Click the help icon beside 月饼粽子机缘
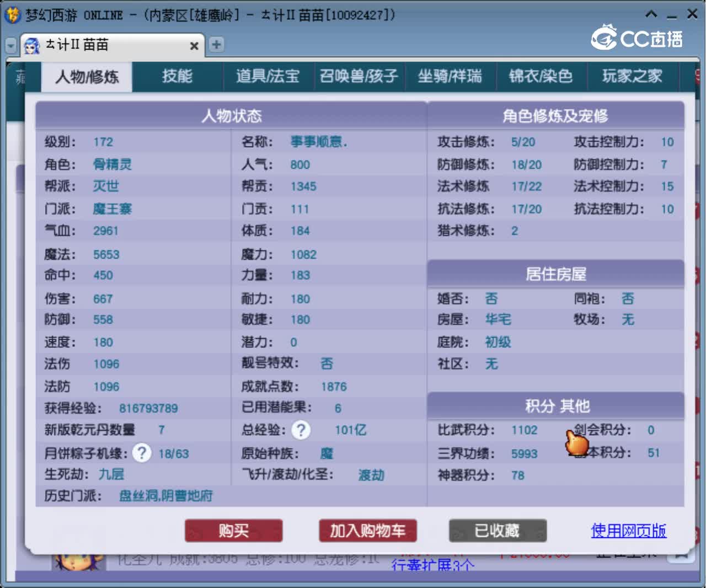The image size is (706, 588). pos(142,453)
